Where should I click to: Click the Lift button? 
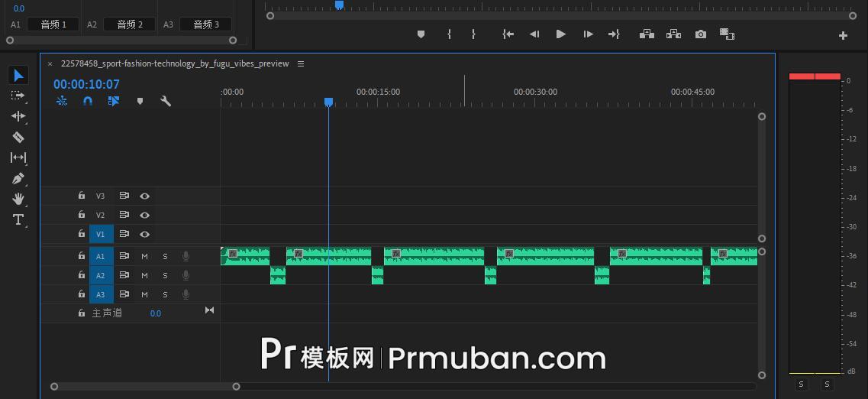(x=647, y=34)
